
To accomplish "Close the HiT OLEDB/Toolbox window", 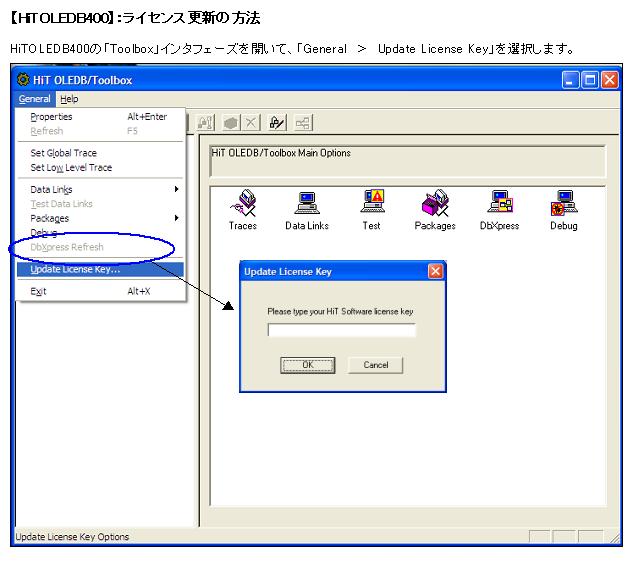I will click(610, 80).
